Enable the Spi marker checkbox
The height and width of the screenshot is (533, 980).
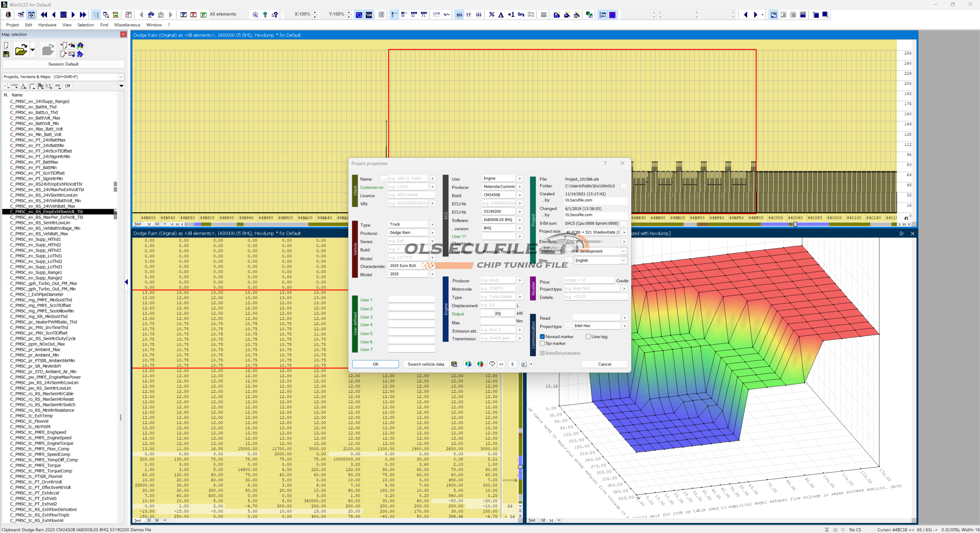[x=542, y=343]
